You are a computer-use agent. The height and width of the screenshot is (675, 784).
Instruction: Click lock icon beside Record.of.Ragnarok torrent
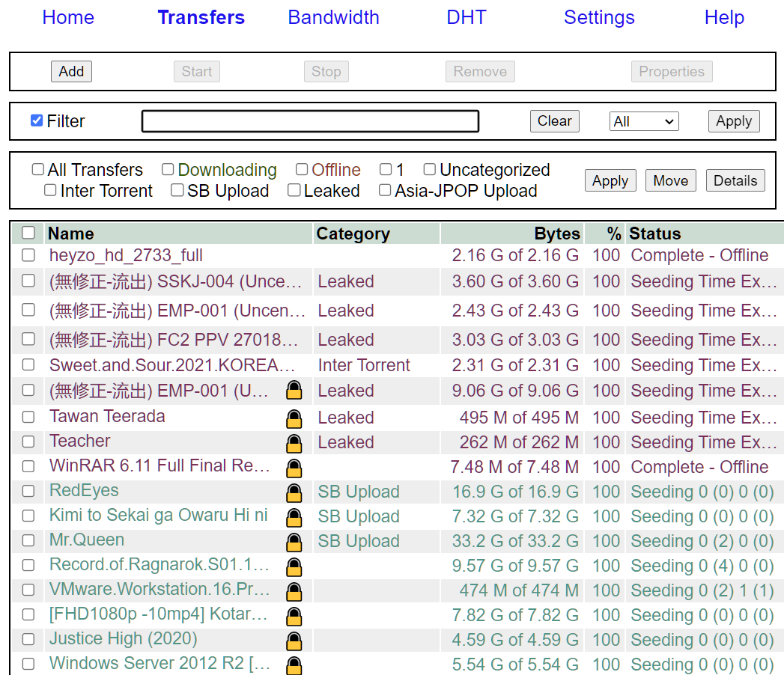[294, 566]
